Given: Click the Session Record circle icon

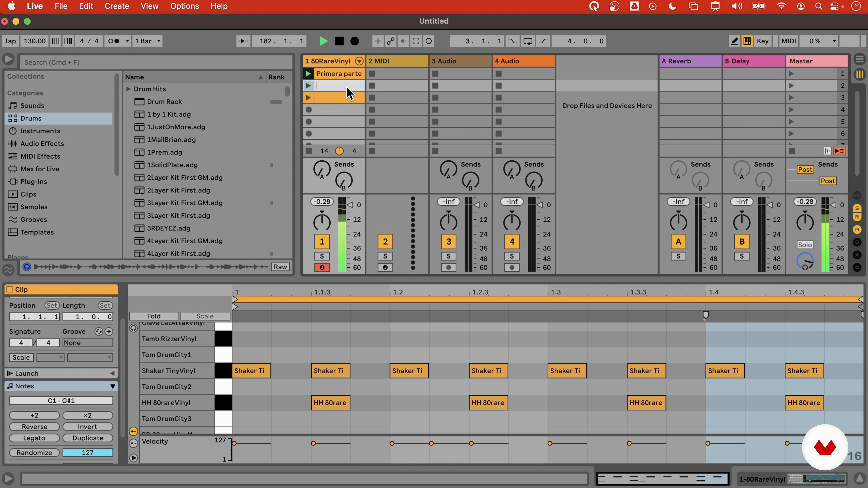Looking at the screenshot, I should click(x=429, y=41).
